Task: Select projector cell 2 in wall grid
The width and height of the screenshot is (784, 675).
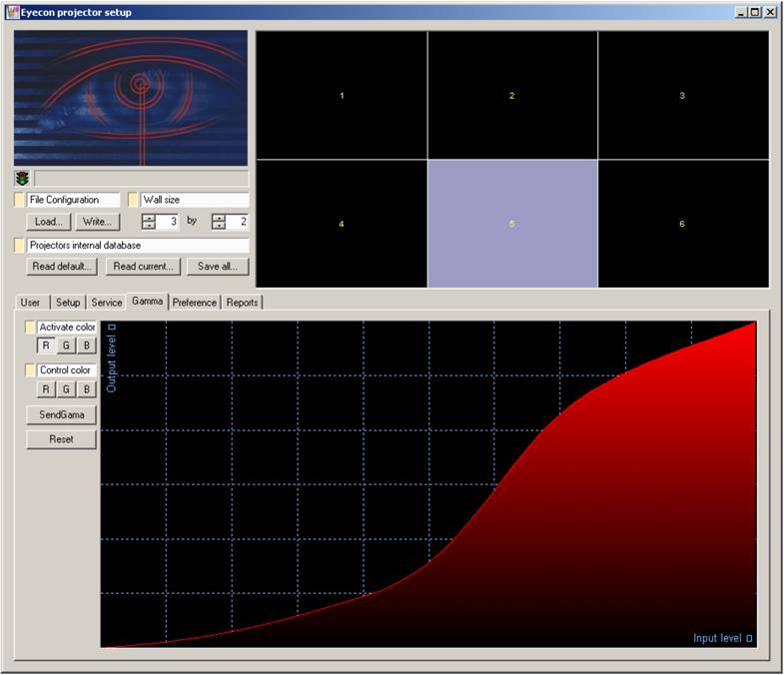Action: pos(512,96)
